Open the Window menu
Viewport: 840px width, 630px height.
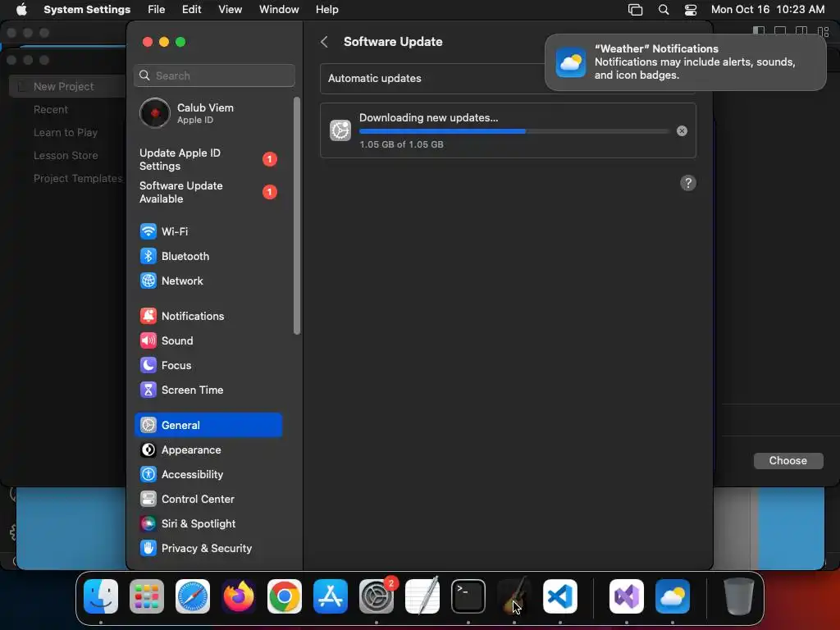point(279,10)
